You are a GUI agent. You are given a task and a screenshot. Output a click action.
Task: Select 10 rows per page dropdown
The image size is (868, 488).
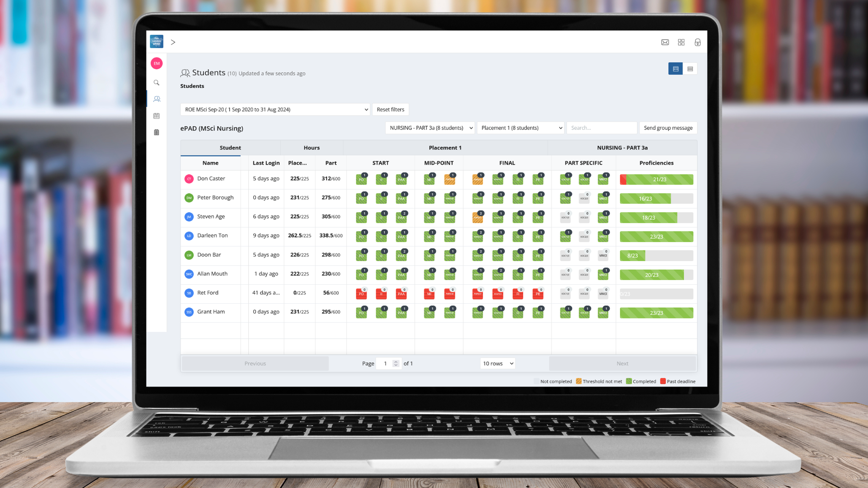click(x=498, y=363)
